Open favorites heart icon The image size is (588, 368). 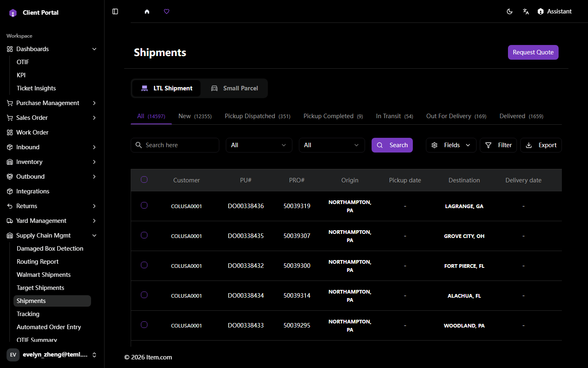coord(167,11)
